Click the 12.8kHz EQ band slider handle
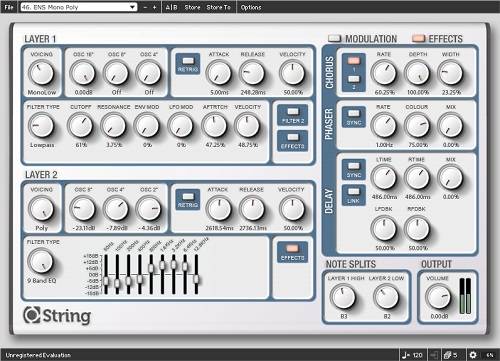 coord(196,279)
